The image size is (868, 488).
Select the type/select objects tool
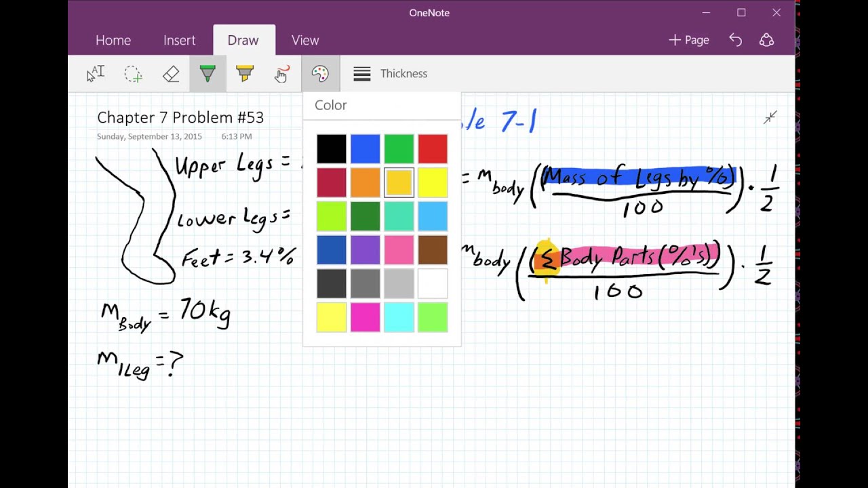coord(96,74)
